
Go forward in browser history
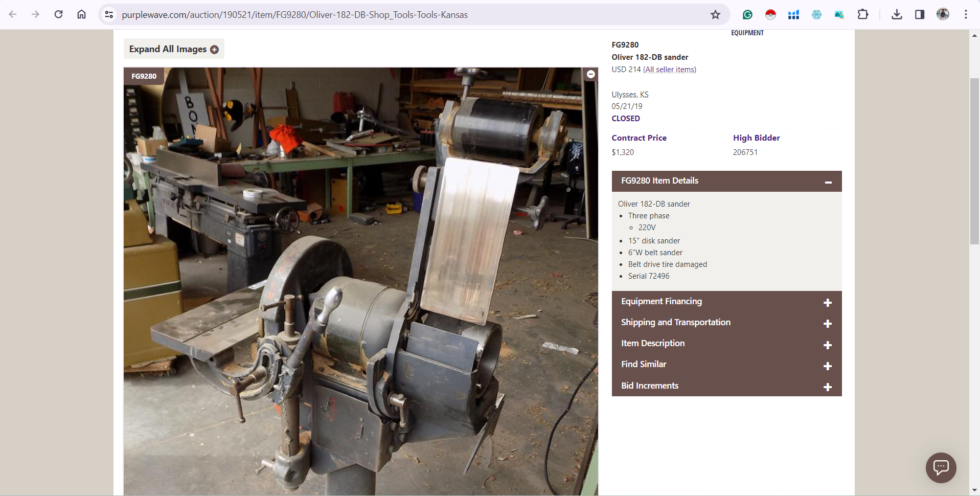coord(35,14)
